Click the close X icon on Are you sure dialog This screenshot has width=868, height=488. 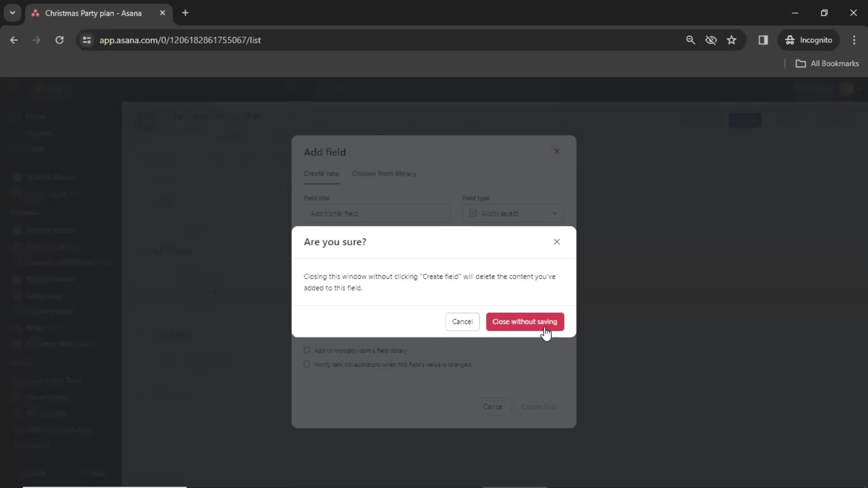(x=557, y=242)
